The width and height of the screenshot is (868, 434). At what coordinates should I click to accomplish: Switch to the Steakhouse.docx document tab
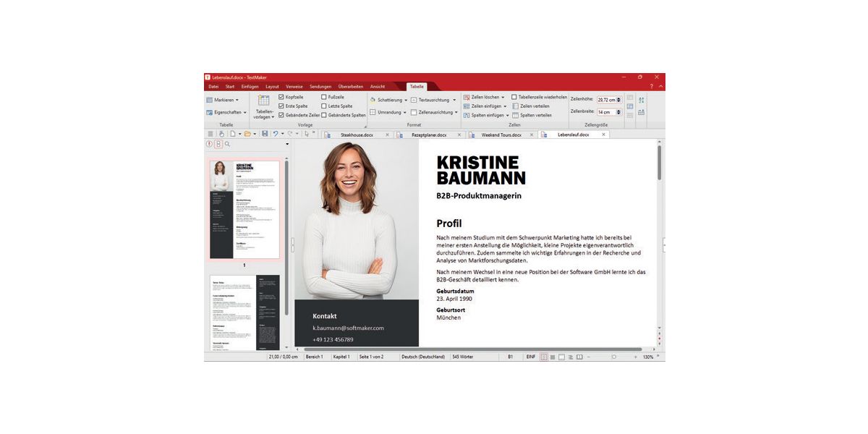point(357,135)
